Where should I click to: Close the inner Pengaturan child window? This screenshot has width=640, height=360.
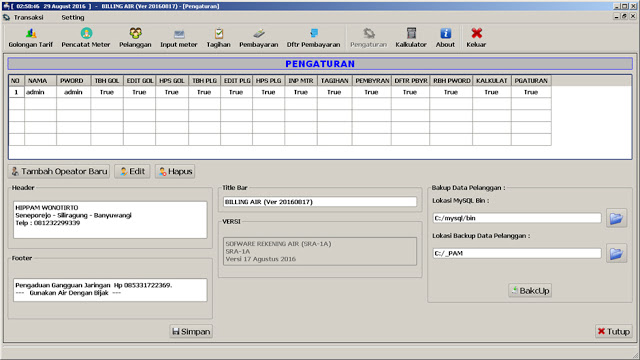[633, 16]
